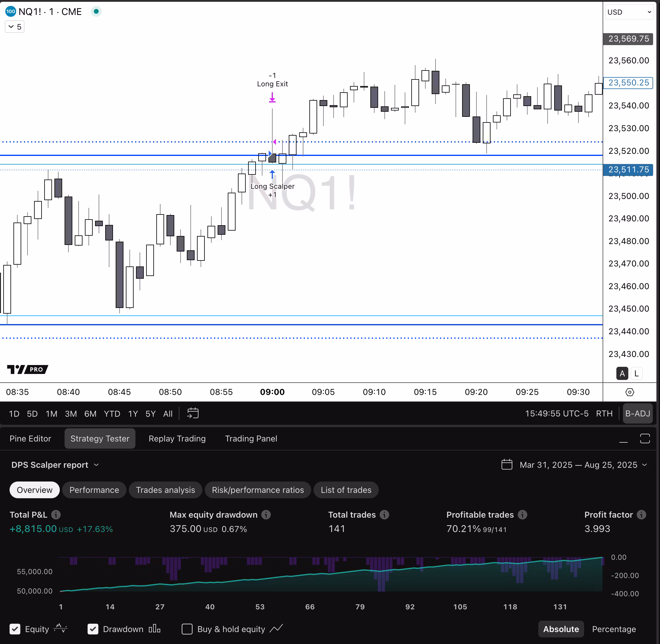
Task: Click the green market status dot
Action: pos(96,11)
